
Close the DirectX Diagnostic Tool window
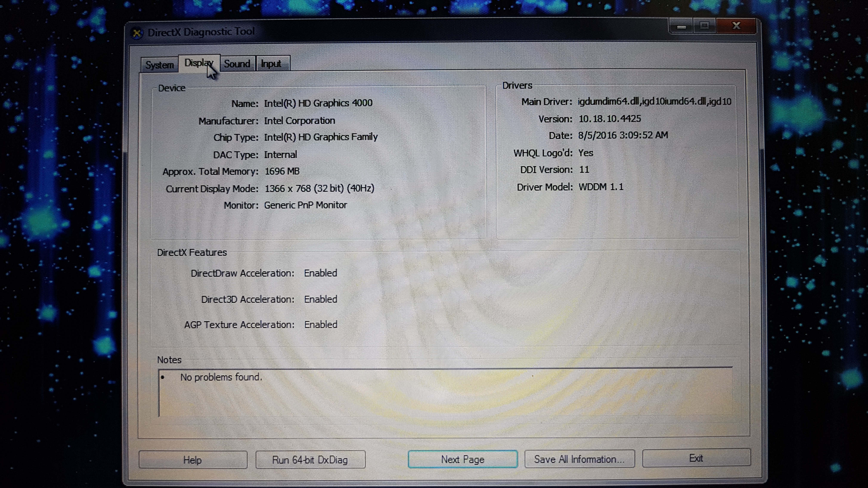pyautogui.click(x=736, y=26)
